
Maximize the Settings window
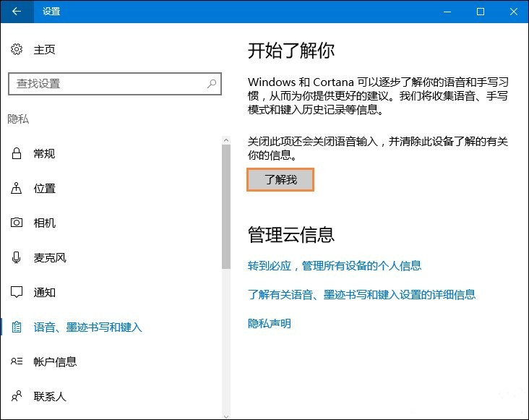coord(481,12)
